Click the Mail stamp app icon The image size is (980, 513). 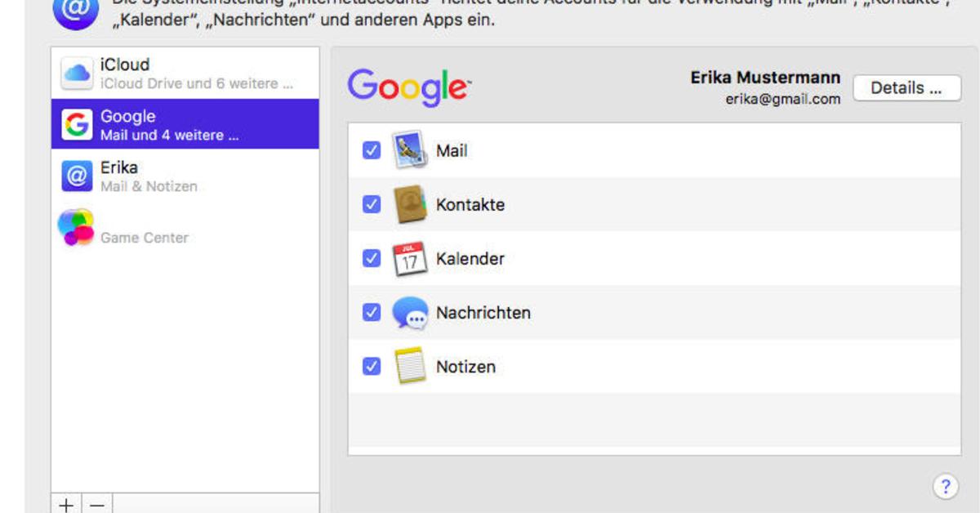pyautogui.click(x=410, y=151)
